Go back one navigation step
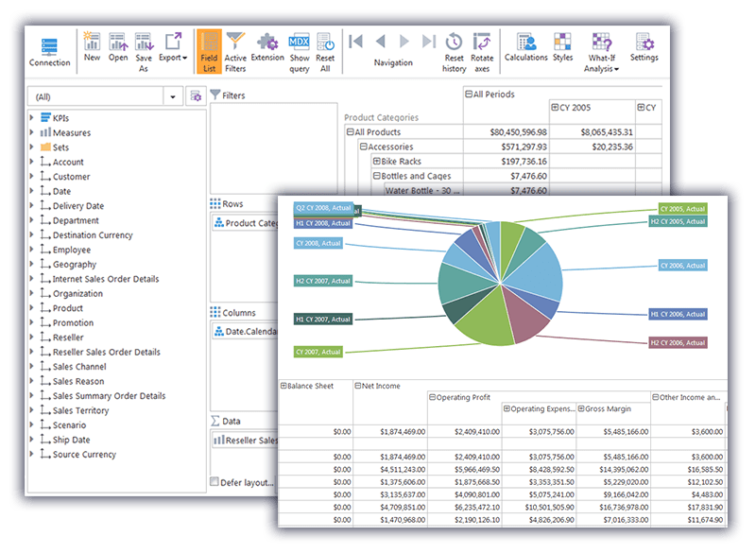Viewport: 756px width, 554px height. click(x=381, y=42)
